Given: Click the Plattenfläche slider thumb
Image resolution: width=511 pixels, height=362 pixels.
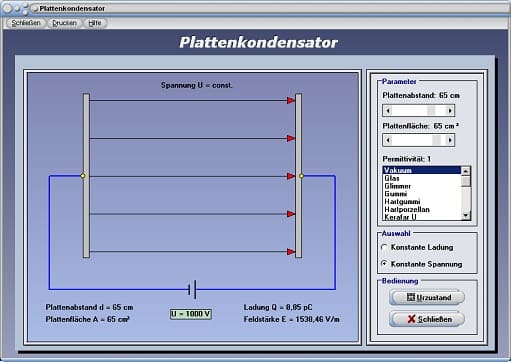Looking at the screenshot, I should (x=436, y=140).
